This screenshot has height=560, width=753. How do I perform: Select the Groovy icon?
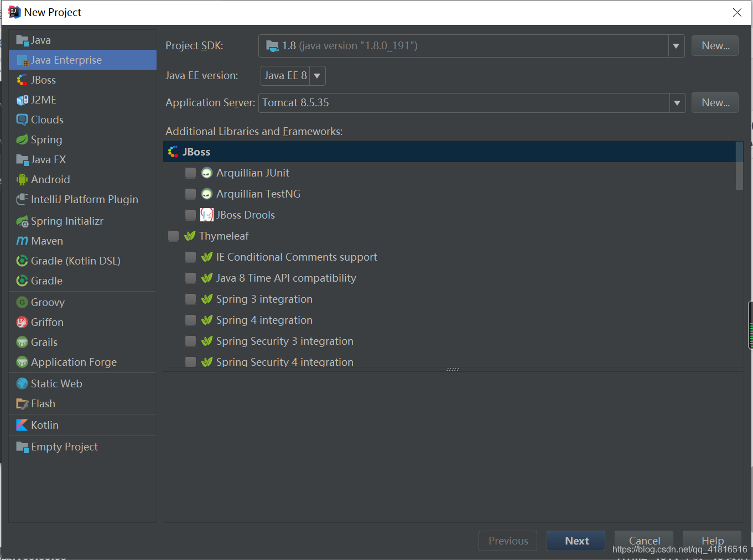click(x=22, y=302)
